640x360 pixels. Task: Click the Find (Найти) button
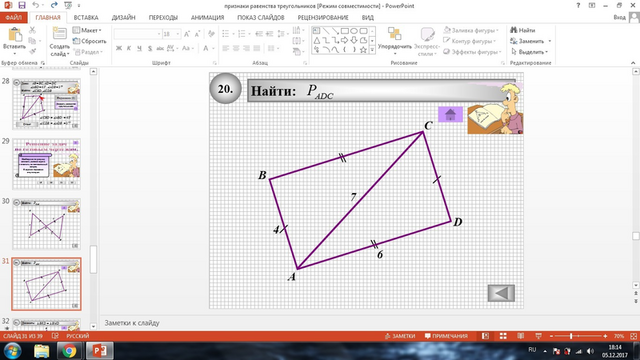pyautogui.click(x=523, y=30)
